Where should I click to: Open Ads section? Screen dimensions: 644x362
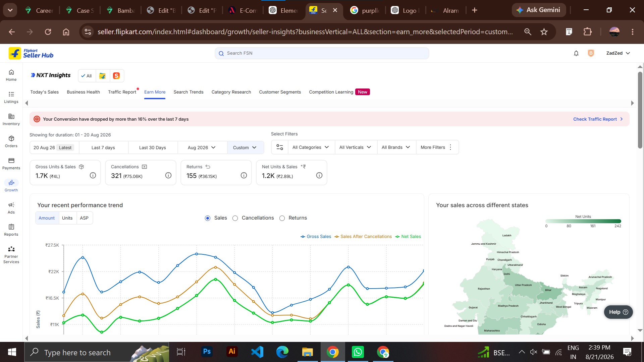click(11, 208)
